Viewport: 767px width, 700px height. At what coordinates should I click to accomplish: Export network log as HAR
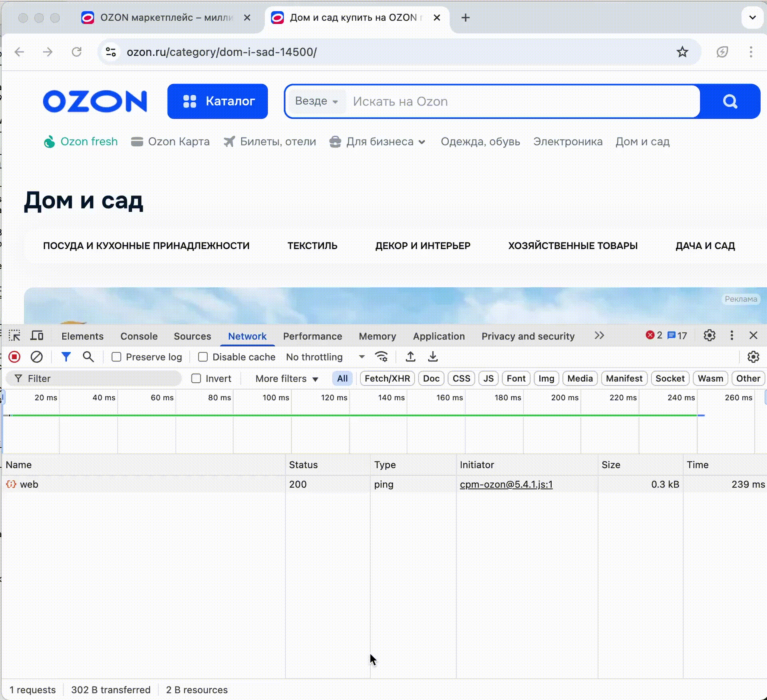(433, 357)
